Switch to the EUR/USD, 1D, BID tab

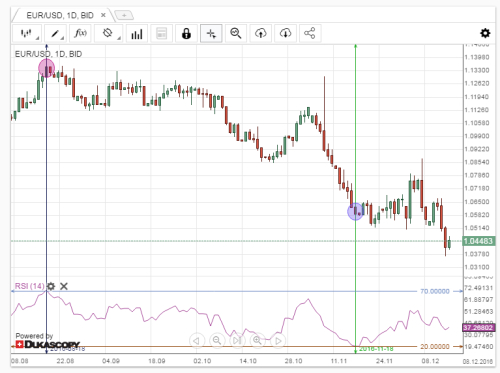[x=60, y=15]
